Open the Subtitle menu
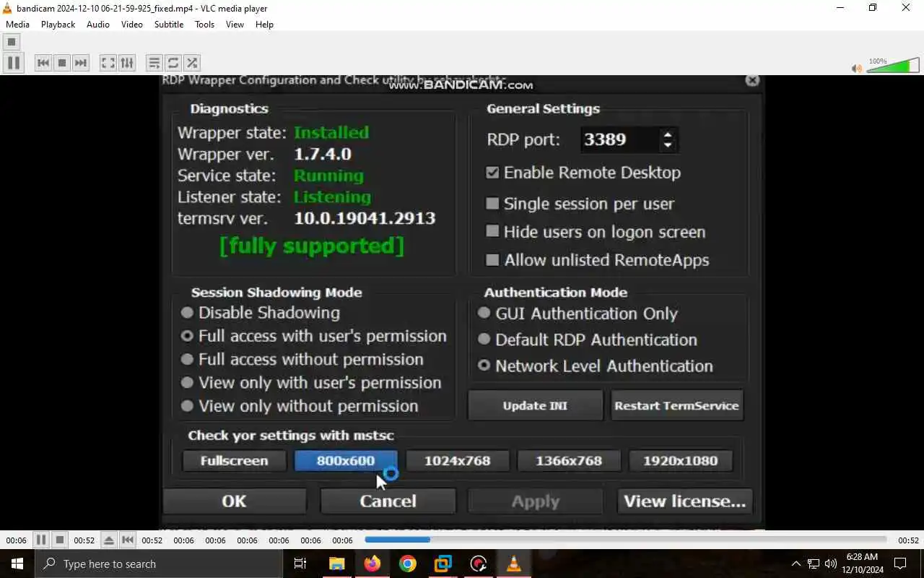The width and height of the screenshot is (924, 578). [168, 24]
